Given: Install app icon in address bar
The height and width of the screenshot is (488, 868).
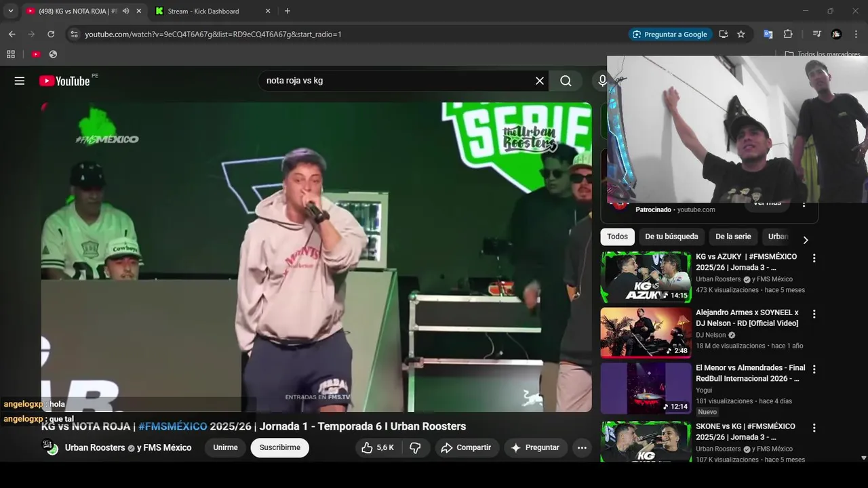Looking at the screenshot, I should click(x=724, y=34).
